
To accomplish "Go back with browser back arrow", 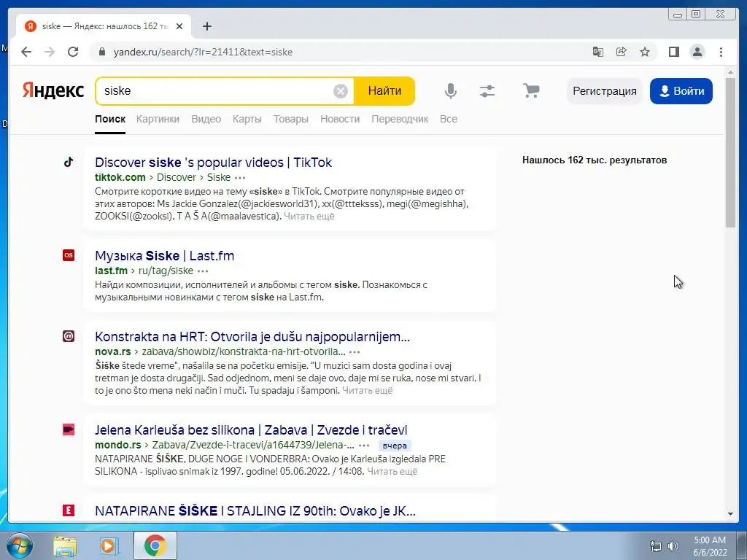I will (x=26, y=52).
